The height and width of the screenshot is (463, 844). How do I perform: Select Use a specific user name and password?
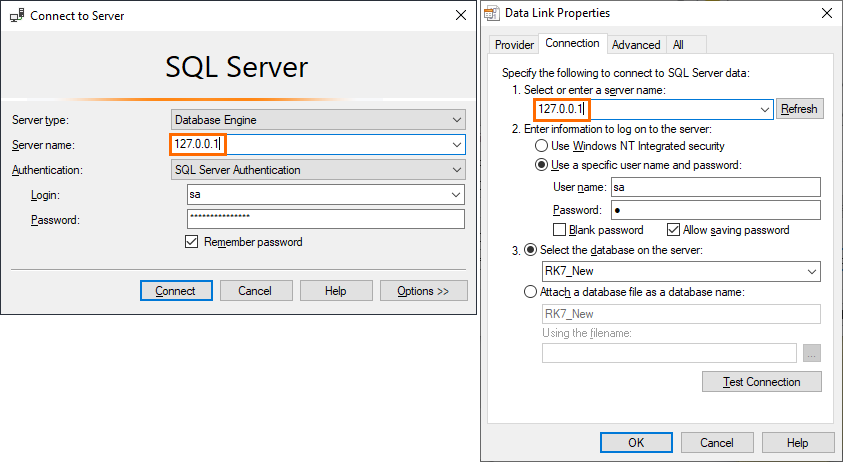coord(541,165)
